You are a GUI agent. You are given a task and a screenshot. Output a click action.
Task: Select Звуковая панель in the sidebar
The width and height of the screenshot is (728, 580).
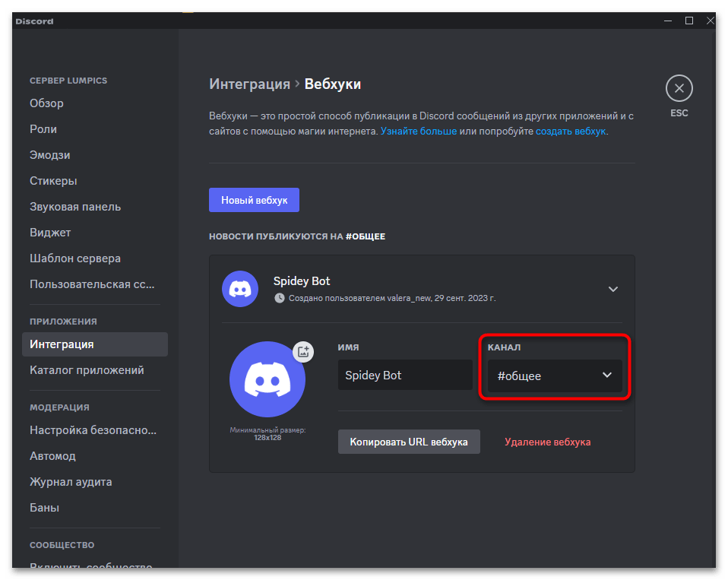coord(95,207)
